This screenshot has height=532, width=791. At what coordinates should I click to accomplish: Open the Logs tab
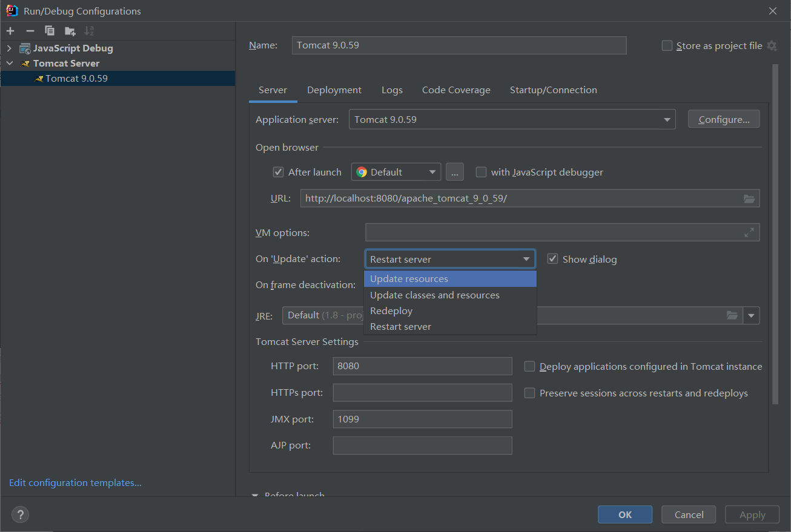pyautogui.click(x=392, y=90)
